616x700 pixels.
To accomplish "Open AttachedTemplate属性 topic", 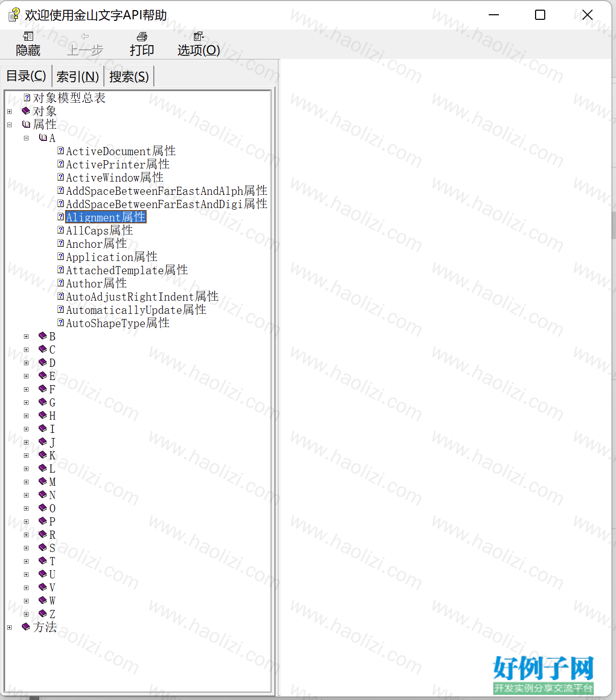I will click(127, 270).
